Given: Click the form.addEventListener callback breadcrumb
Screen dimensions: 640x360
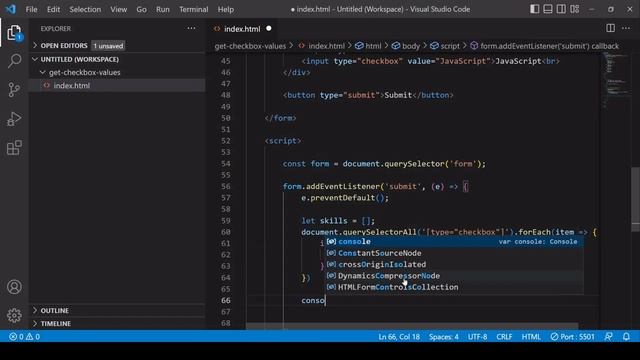Looking at the screenshot, I should [x=544, y=46].
